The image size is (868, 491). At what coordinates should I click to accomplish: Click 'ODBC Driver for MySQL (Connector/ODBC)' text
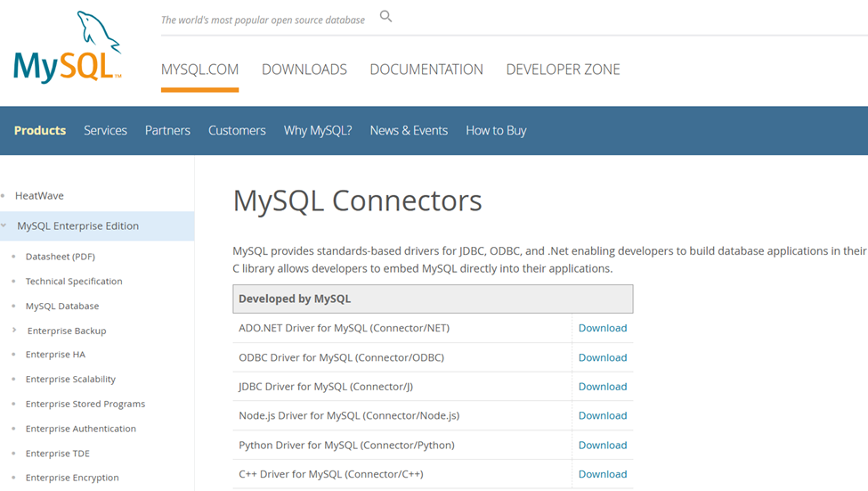point(341,357)
